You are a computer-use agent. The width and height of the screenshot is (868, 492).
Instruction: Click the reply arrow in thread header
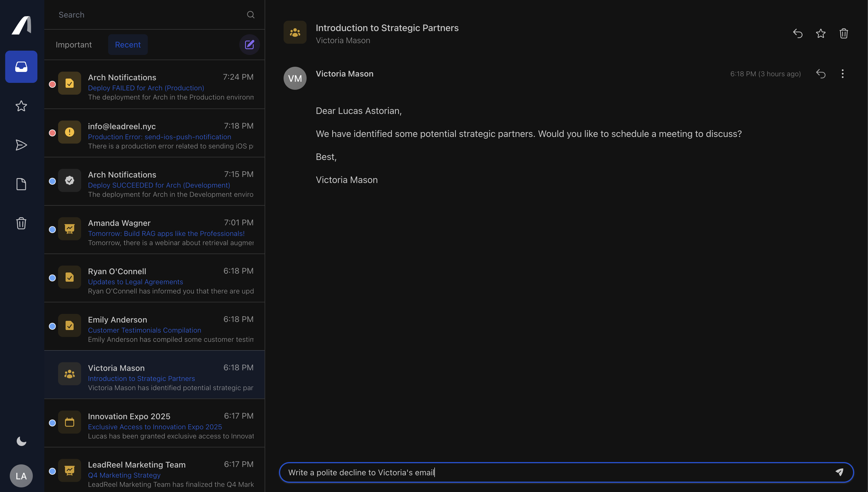click(798, 33)
